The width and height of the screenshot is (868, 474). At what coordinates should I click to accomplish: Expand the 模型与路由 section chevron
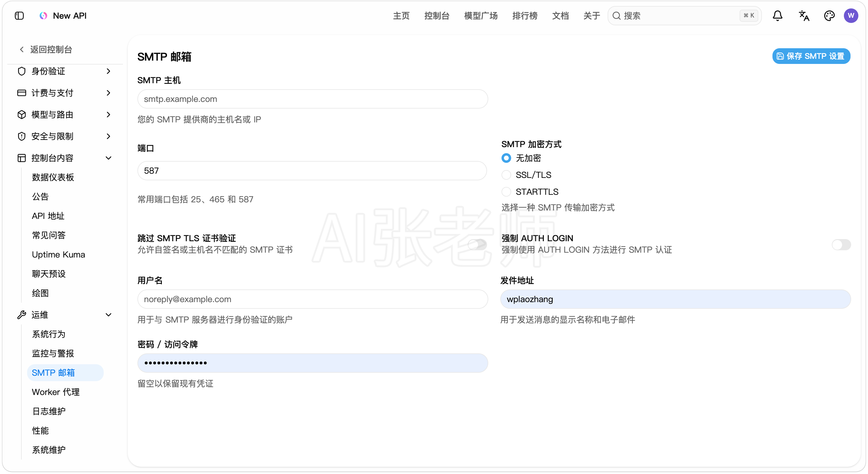coord(108,115)
